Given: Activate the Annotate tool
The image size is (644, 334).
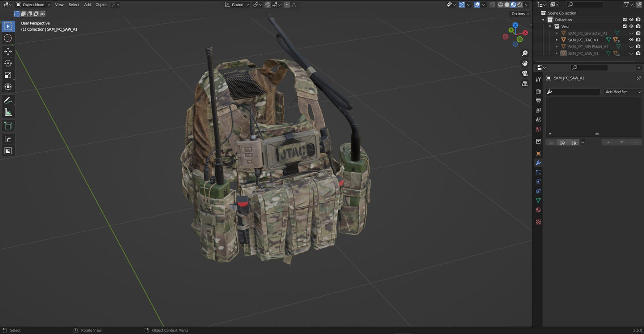Looking at the screenshot, I should 8,100.
